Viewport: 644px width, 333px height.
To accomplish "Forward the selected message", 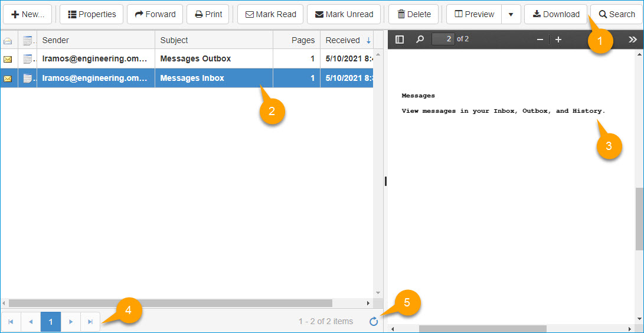I will click(x=155, y=14).
